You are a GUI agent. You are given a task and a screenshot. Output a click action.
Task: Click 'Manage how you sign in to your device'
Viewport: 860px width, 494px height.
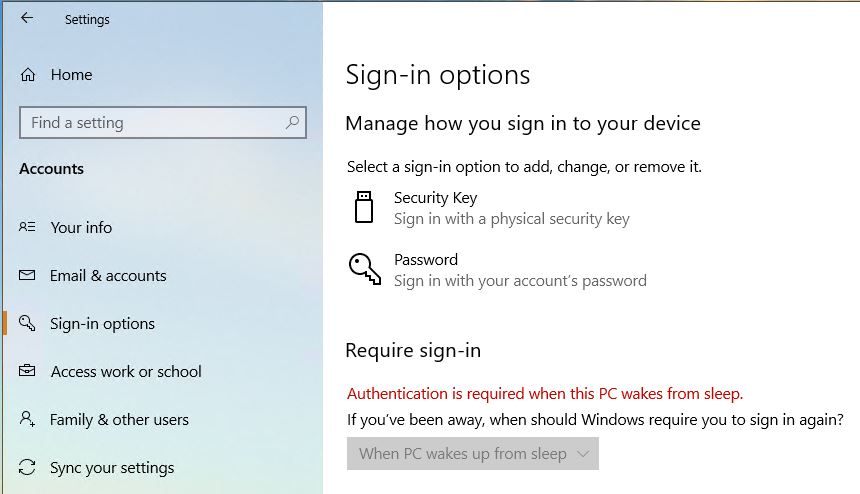point(523,123)
